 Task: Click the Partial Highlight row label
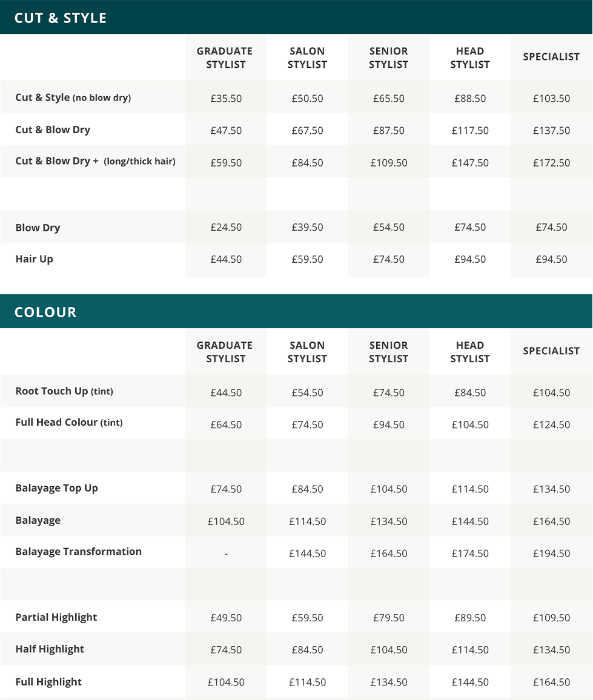coord(56,618)
